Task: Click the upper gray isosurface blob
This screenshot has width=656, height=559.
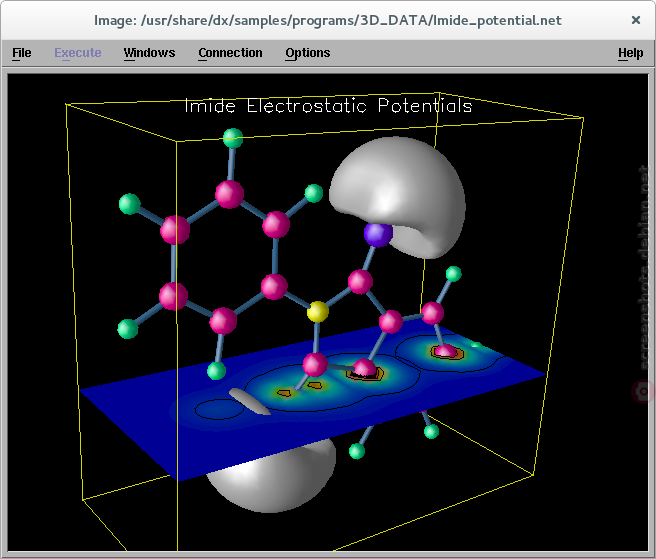Action: point(397,197)
